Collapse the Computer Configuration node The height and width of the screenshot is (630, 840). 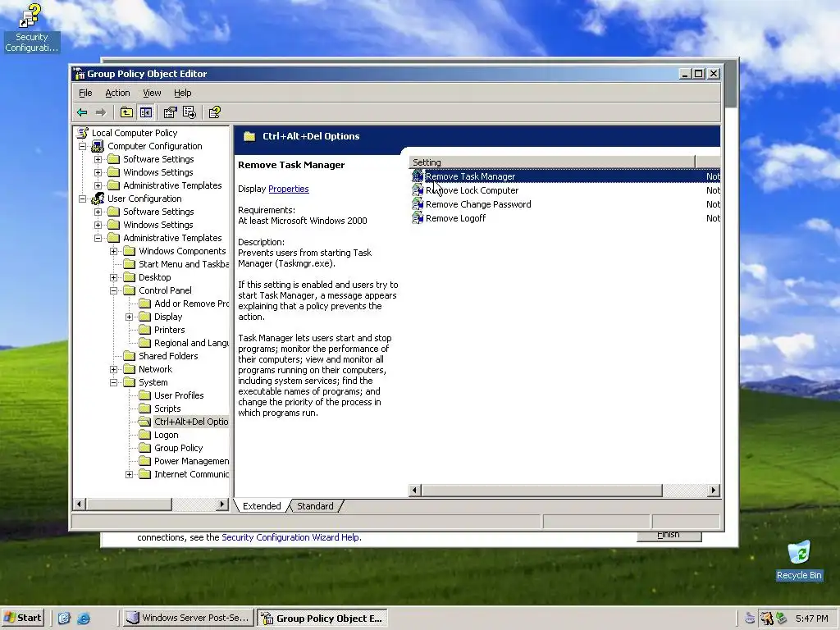click(83, 146)
